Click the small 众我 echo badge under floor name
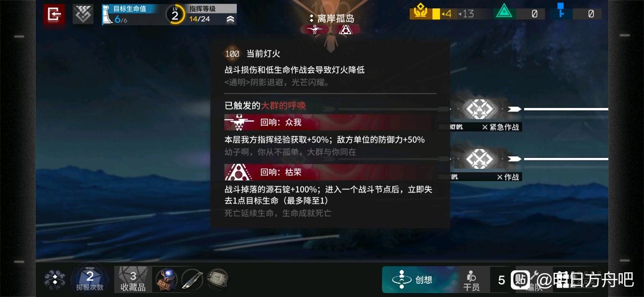The width and height of the screenshot is (644, 297). [316, 30]
